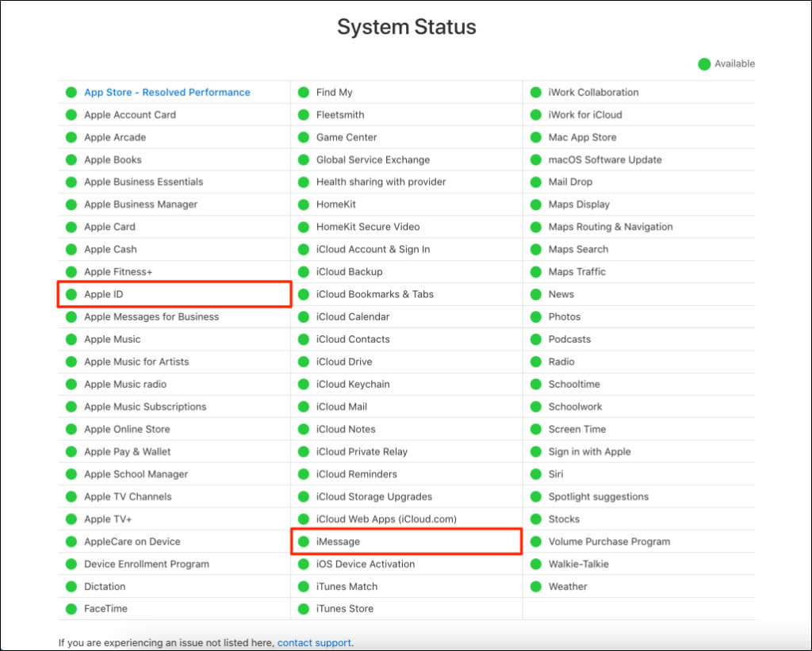Screen dimensions: 812x651
Task: Click the status dot next to Siri
Action: click(536, 474)
